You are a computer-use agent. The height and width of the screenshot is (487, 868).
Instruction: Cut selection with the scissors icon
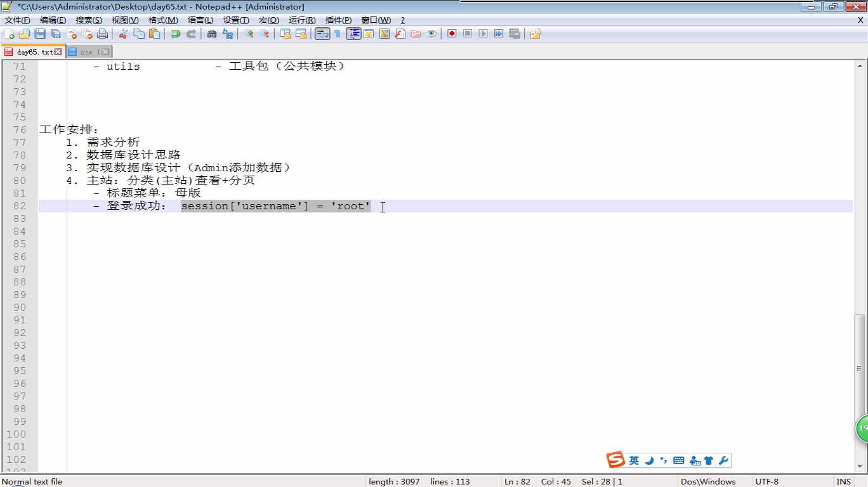click(124, 34)
